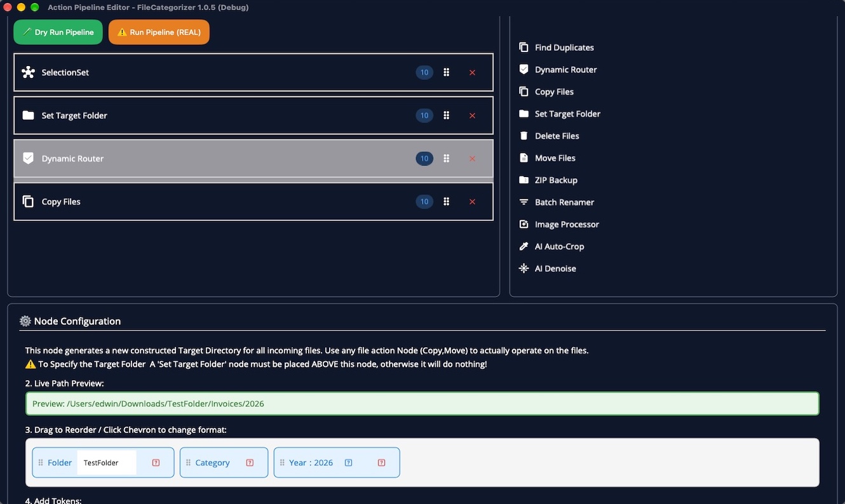The width and height of the screenshot is (845, 504).
Task: Click the AI Denoise sparkle icon
Action: point(524,269)
